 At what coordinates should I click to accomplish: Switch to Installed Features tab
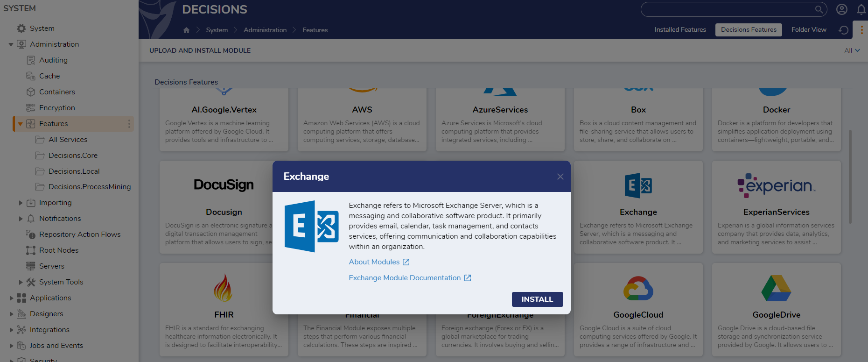pyautogui.click(x=680, y=29)
